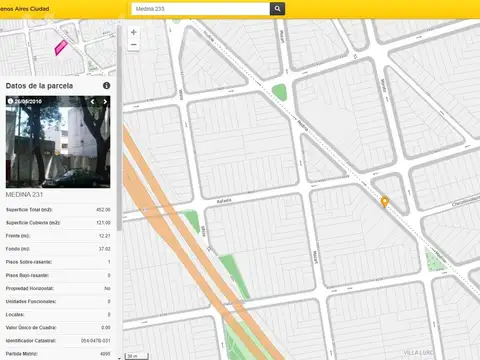Screen dimensions: 480x360
Task: Click the scrollbar down arrow
Action: (x=119, y=358)
